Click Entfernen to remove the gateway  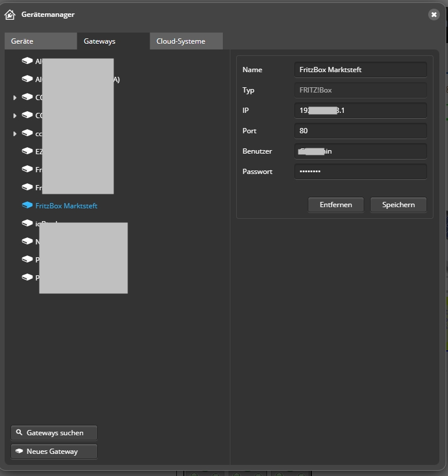point(336,205)
